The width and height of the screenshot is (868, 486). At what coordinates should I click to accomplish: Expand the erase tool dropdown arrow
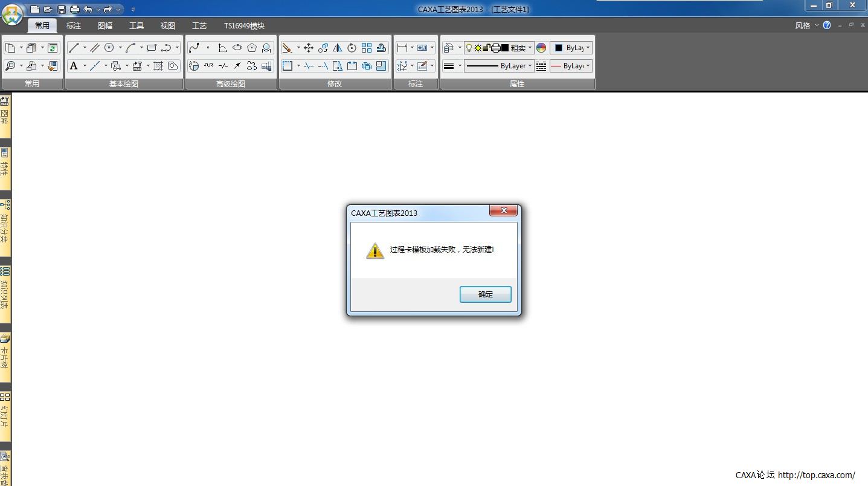(298, 48)
